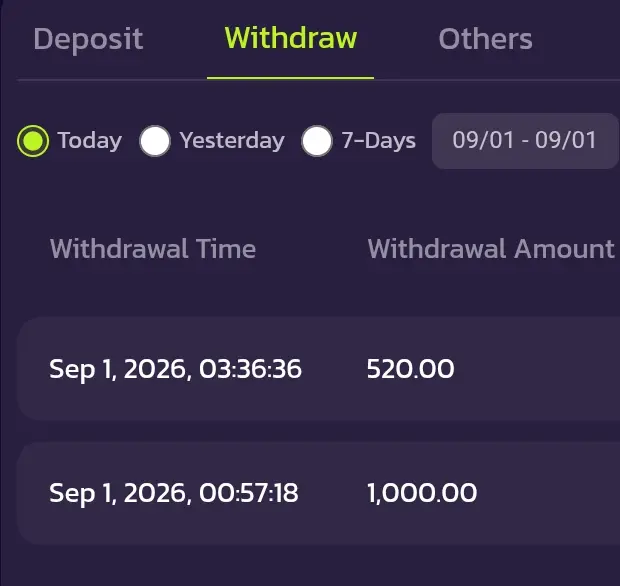
Task: Select the Others tab
Action: coord(485,39)
